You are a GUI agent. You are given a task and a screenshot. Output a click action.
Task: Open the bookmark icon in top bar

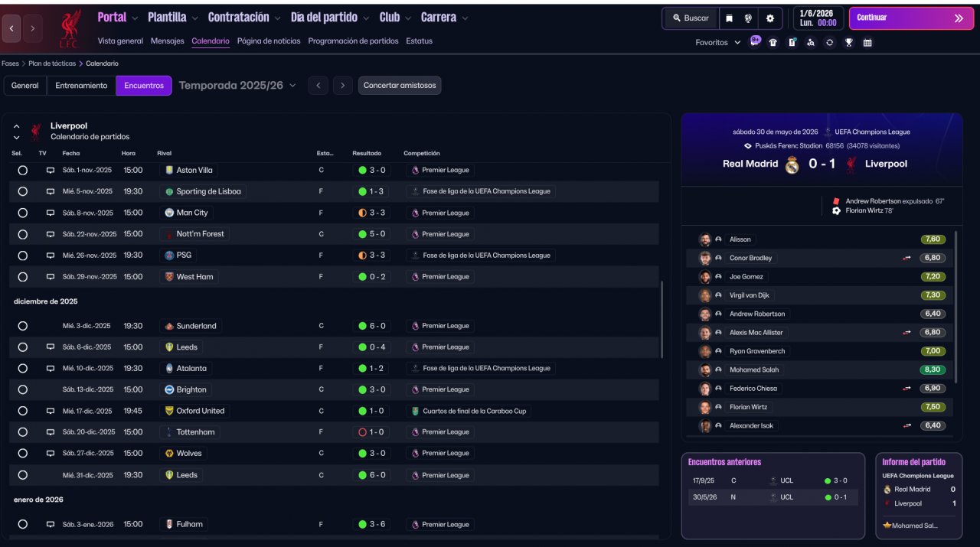729,18
